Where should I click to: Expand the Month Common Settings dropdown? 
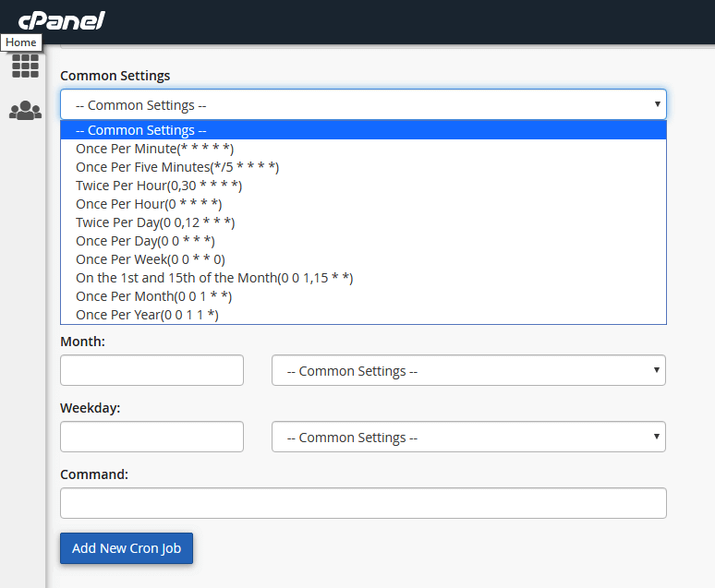click(468, 370)
